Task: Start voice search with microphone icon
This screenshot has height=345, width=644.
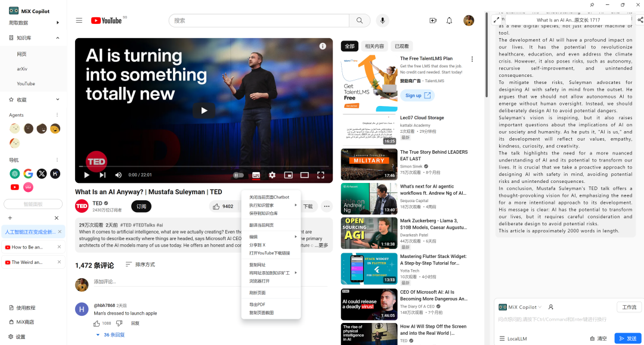Action: point(382,20)
